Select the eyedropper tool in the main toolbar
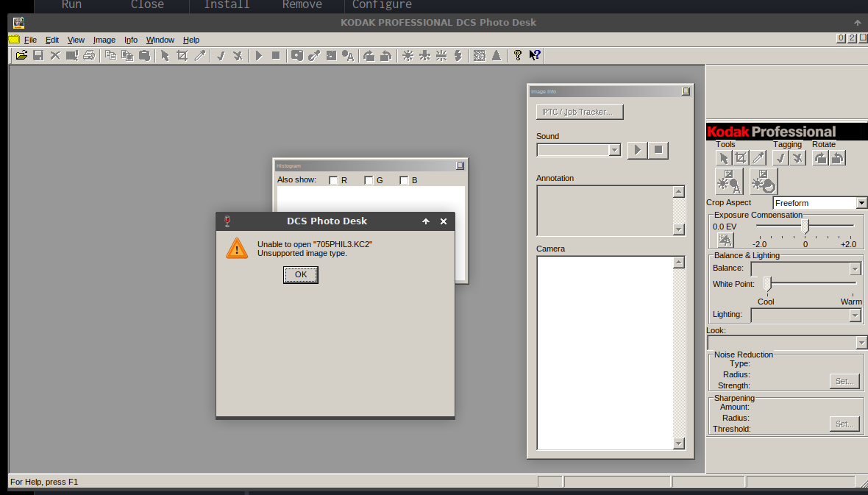 [199, 55]
